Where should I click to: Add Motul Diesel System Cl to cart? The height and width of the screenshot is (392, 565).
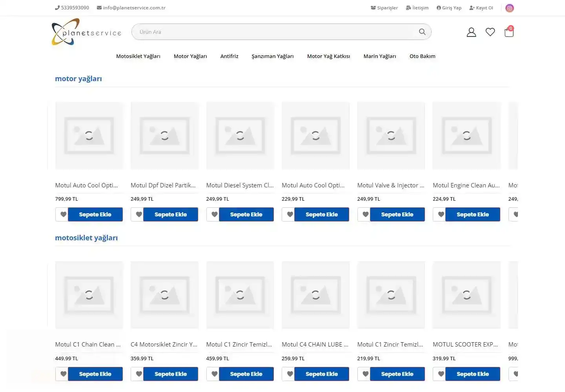(x=246, y=214)
